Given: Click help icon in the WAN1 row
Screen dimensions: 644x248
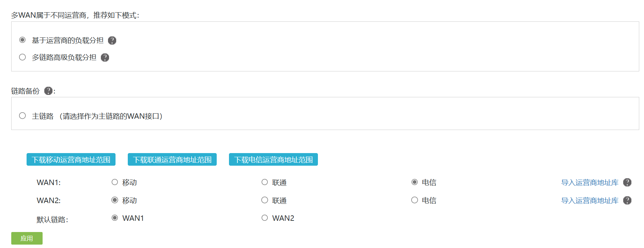Looking at the screenshot, I should 627,182.
